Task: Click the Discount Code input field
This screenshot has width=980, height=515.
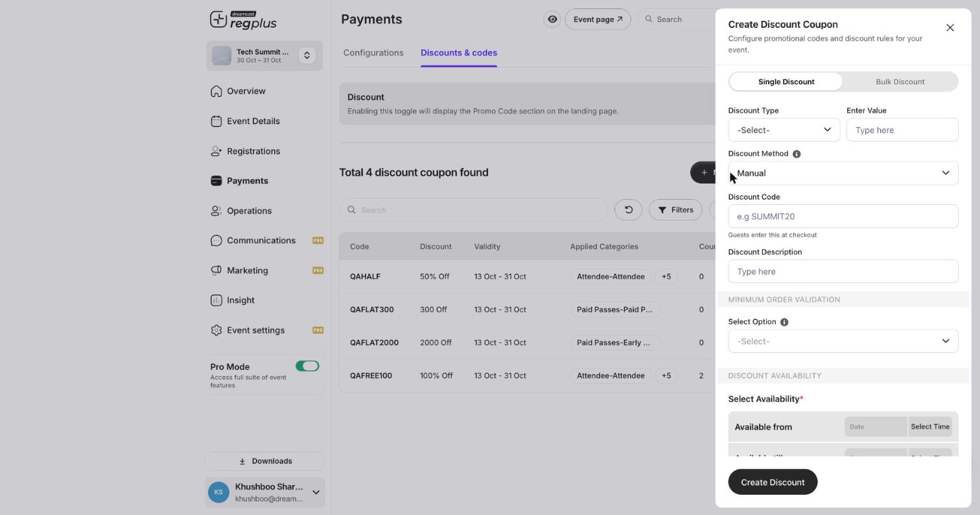Action: [x=843, y=217]
